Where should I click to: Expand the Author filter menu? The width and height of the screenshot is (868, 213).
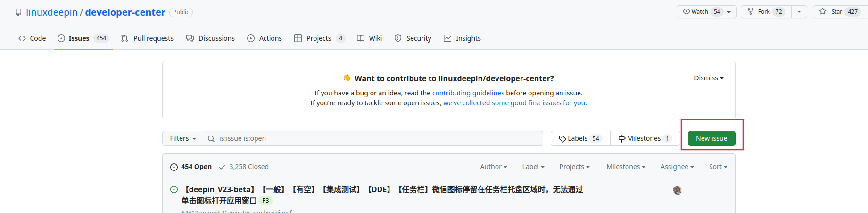point(493,167)
